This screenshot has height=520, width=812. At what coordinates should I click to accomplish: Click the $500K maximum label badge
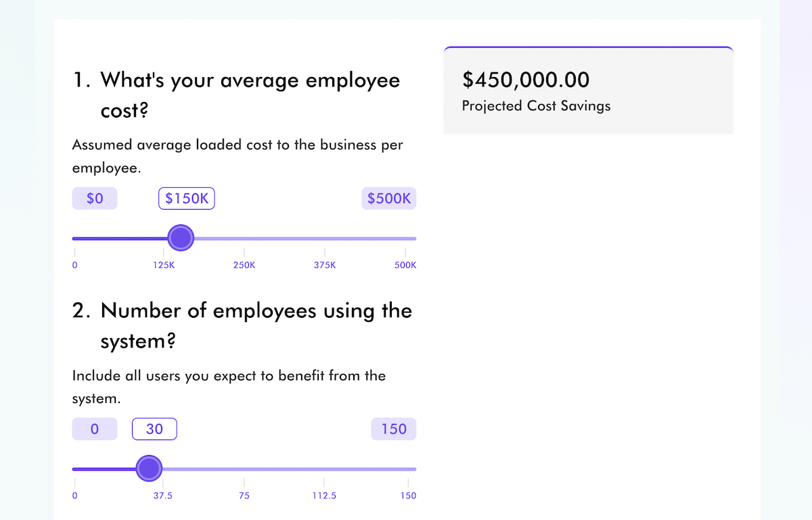[388, 198]
